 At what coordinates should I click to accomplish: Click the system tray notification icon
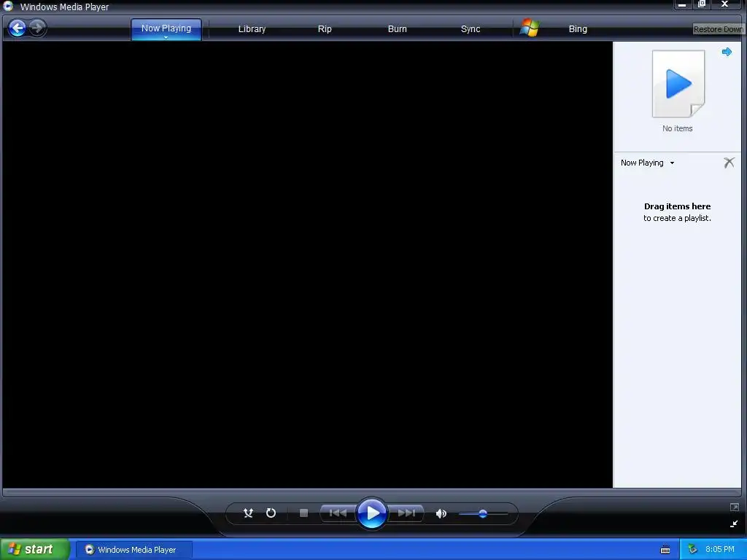tap(693, 550)
